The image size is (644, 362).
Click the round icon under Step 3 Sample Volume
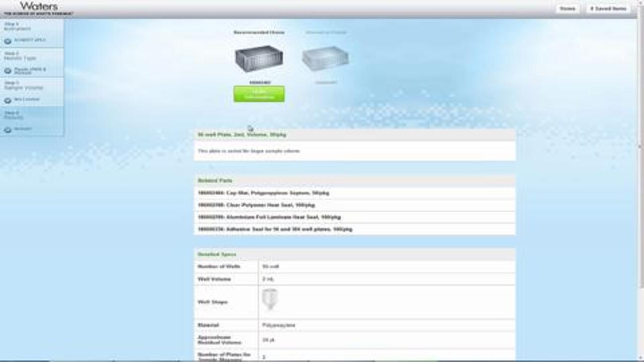click(x=8, y=100)
